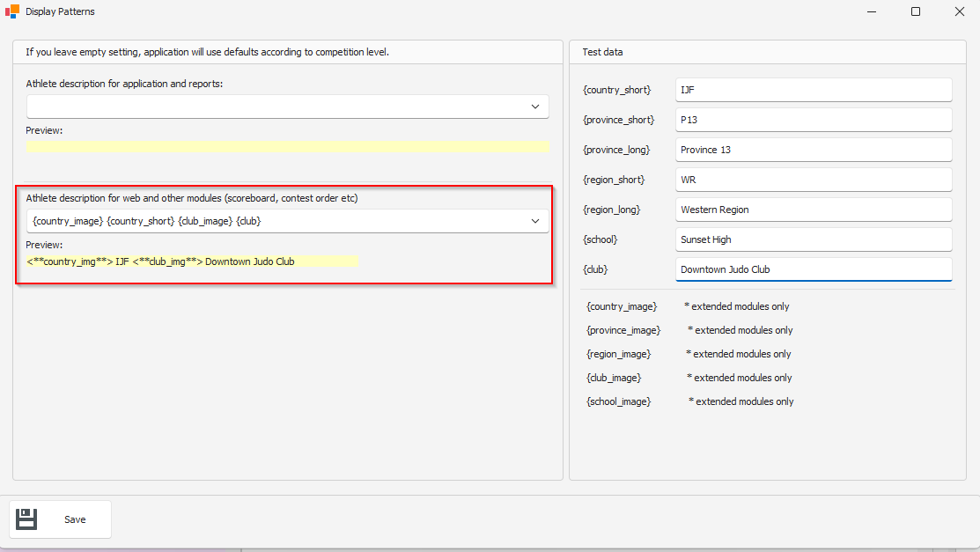Click the empty yellow reports preview bar
The image size is (980, 552).
287,146
